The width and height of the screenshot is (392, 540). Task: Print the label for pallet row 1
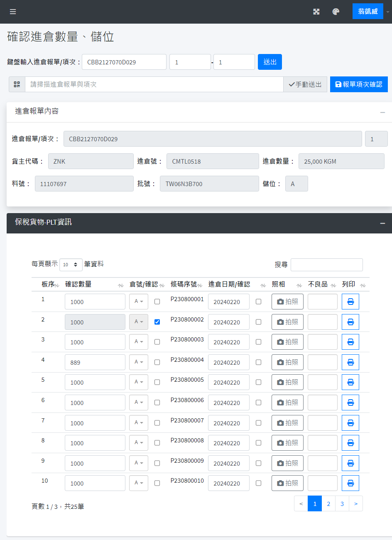(350, 302)
